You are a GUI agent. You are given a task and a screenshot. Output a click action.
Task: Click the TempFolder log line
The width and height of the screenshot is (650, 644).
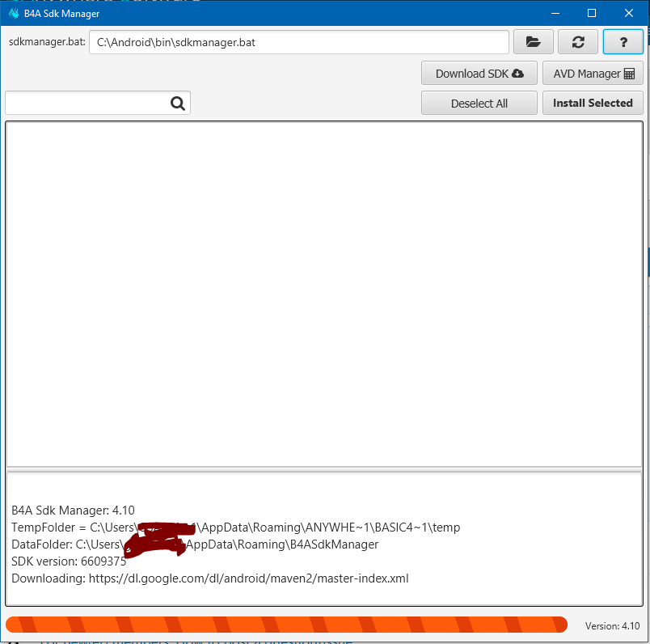point(235,527)
